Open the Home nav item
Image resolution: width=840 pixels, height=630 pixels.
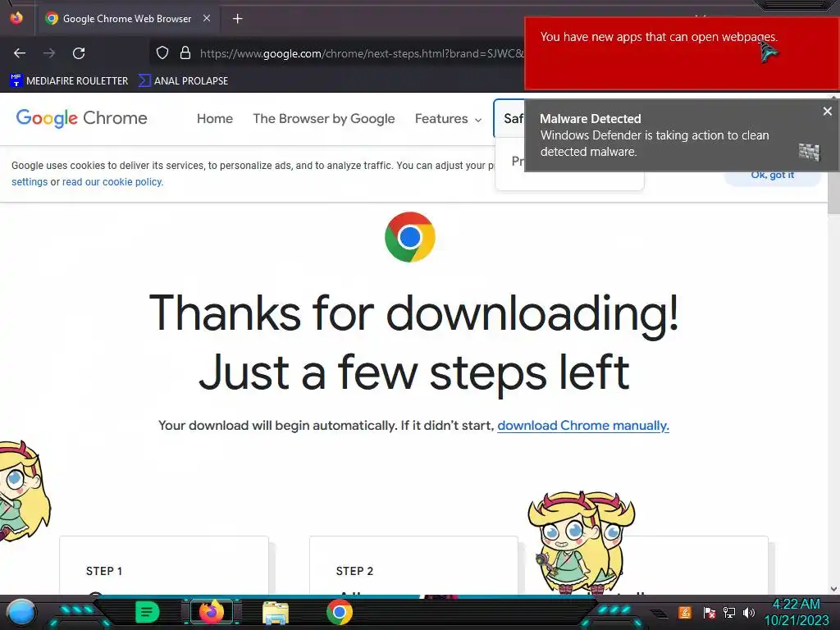(x=215, y=118)
